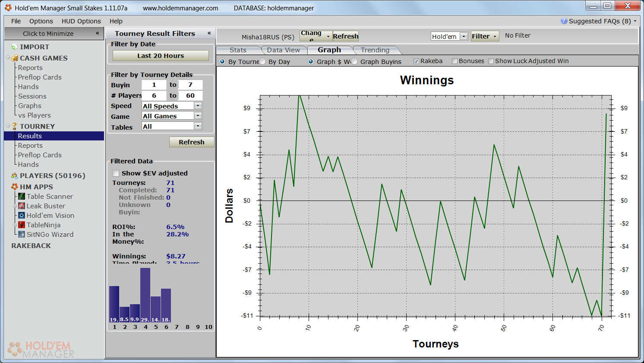This screenshot has width=644, height=363.
Task: Click the histogram bar for position 6
Action: click(x=166, y=306)
